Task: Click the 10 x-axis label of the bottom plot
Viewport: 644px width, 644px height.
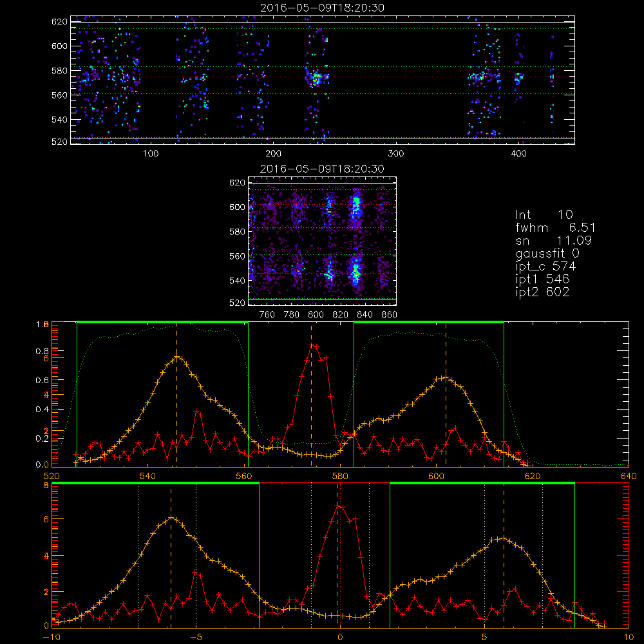Action: click(629, 638)
